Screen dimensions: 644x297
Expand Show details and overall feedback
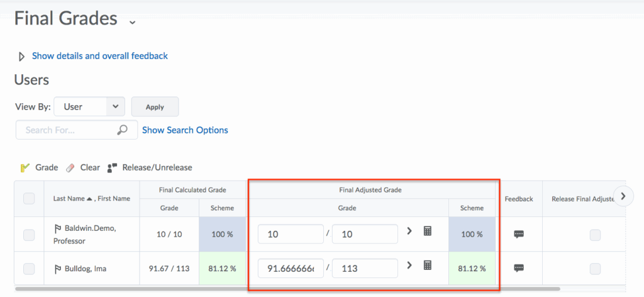point(99,56)
